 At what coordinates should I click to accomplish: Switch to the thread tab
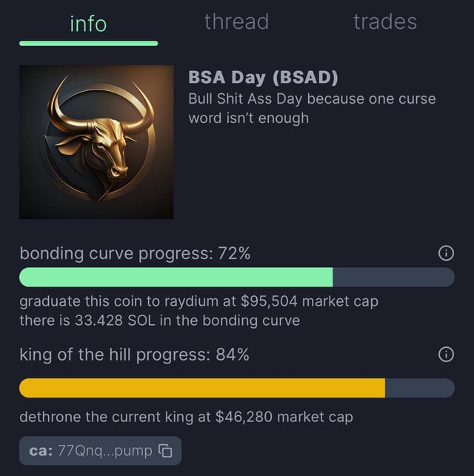click(x=236, y=22)
